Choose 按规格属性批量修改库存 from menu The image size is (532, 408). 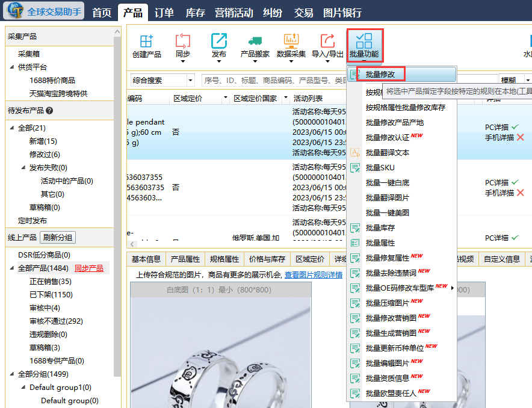406,108
